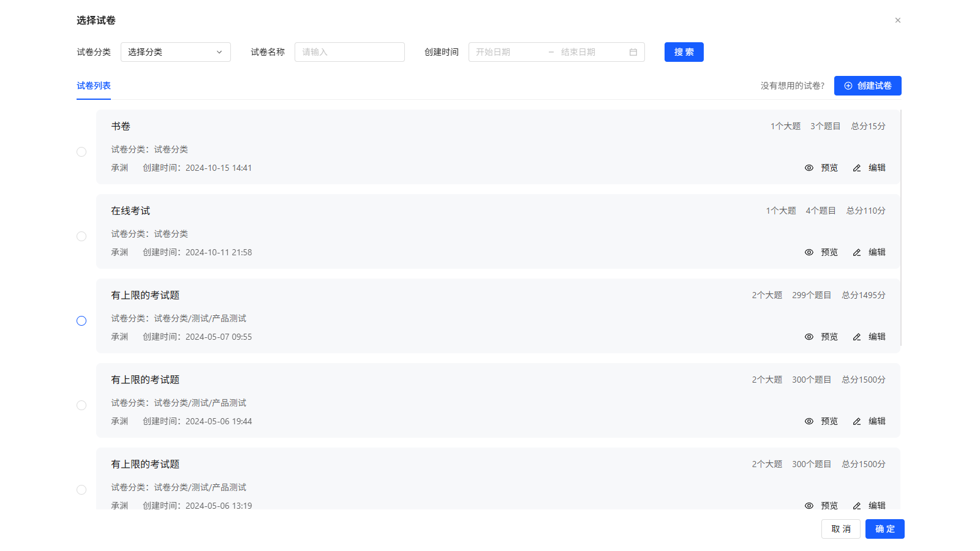Click the chevron arrow on the category selector
This screenshot has width=980, height=551.
click(x=219, y=52)
